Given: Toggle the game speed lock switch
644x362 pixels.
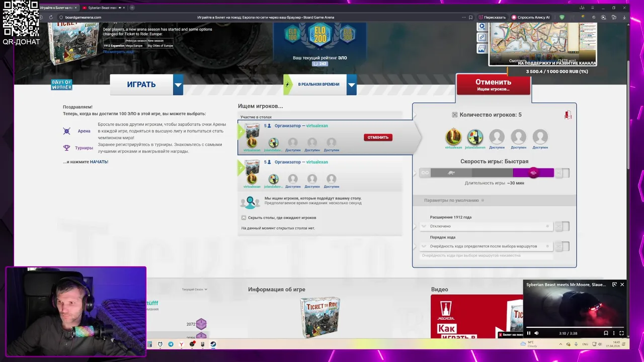Looking at the screenshot, I should click(562, 173).
